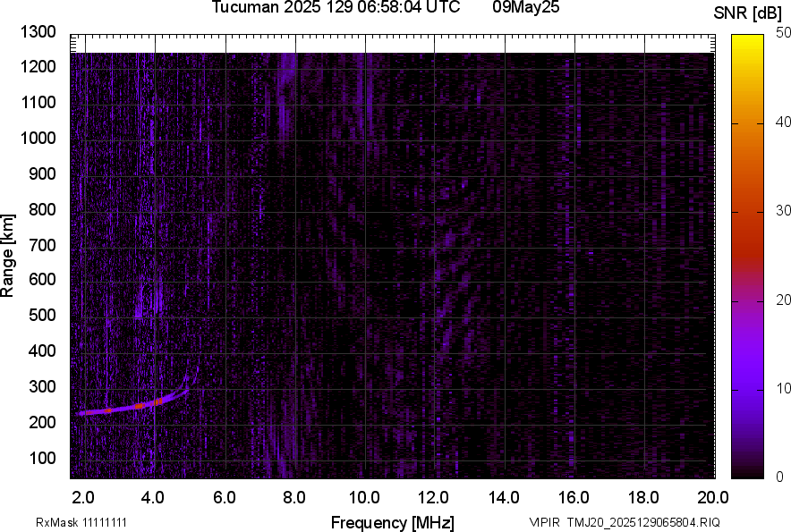Click the date label '09May25'
Viewport: 791px width, 532px height.
pyautogui.click(x=526, y=7)
